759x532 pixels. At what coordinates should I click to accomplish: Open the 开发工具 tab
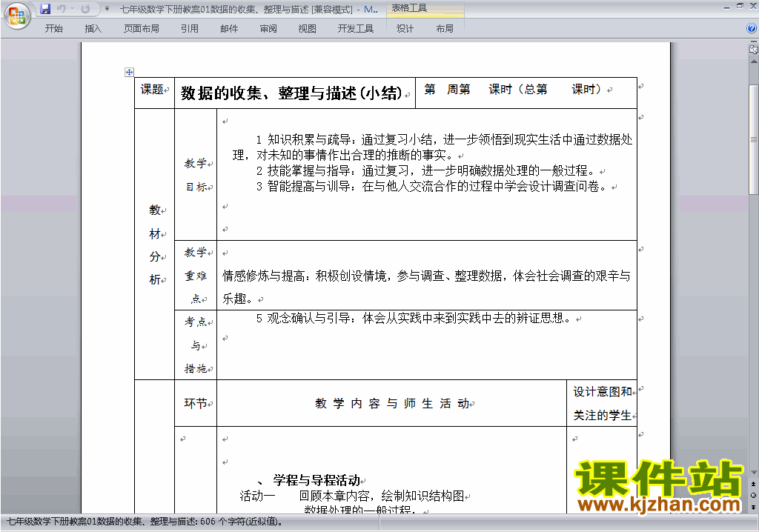click(356, 29)
